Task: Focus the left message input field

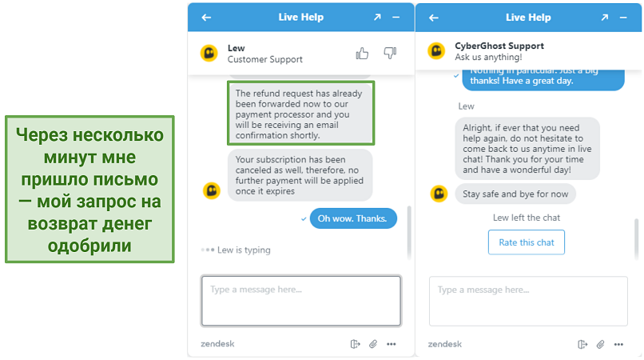Action: [x=301, y=301]
